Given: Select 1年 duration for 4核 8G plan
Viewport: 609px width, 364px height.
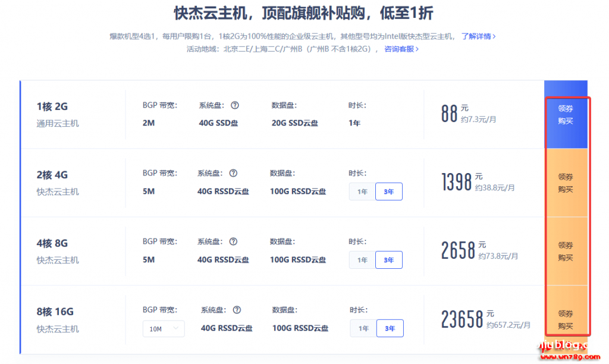Looking at the screenshot, I should [x=362, y=260].
